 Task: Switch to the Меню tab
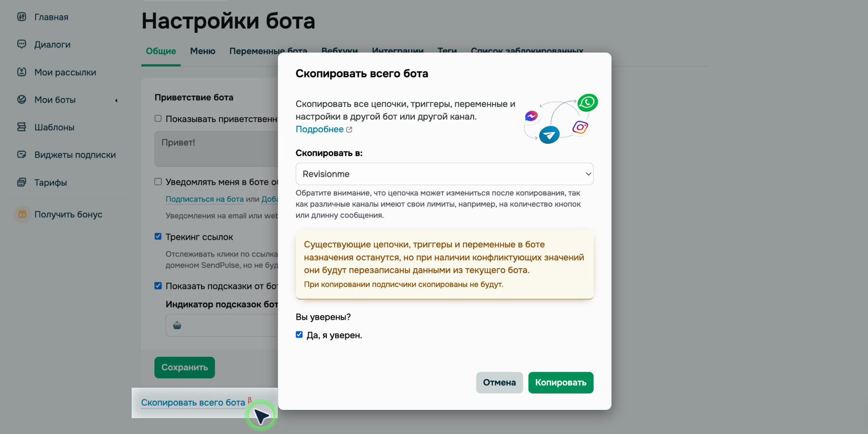(x=202, y=51)
